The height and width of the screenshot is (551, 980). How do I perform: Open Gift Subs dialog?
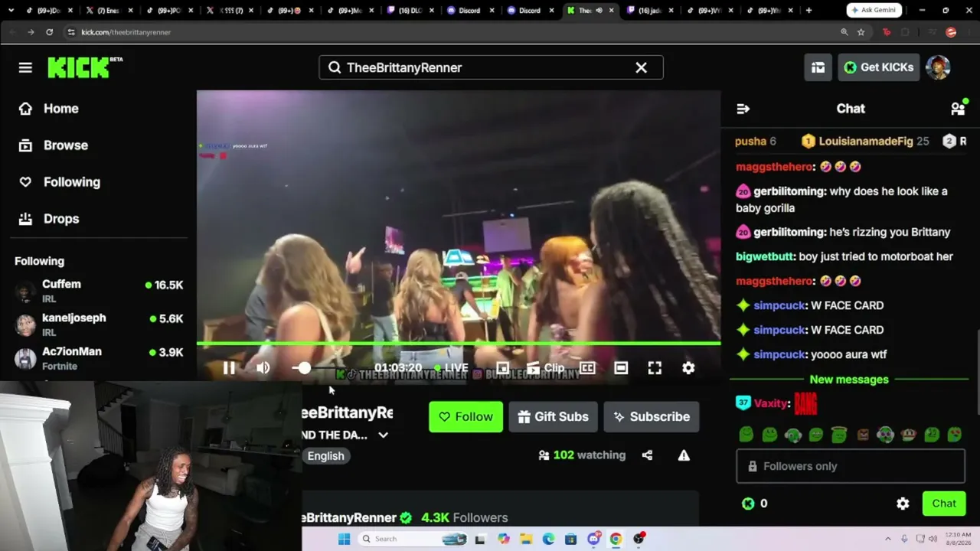553,417
